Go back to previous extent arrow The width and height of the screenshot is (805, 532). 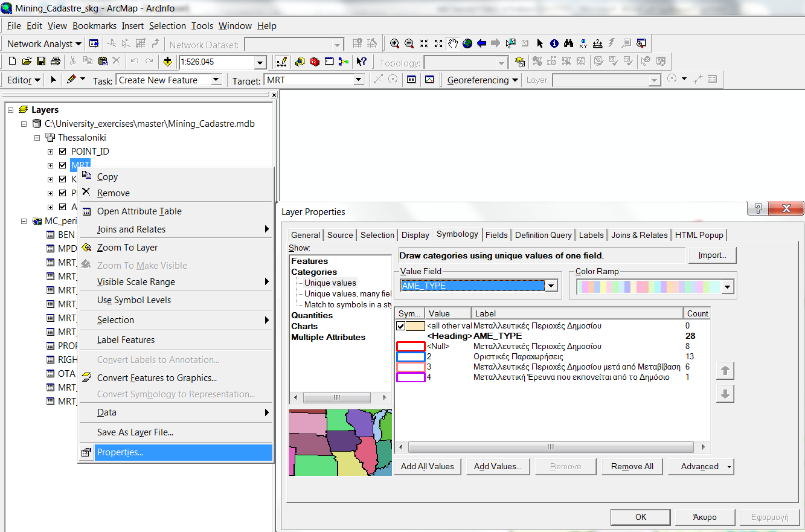click(x=481, y=43)
